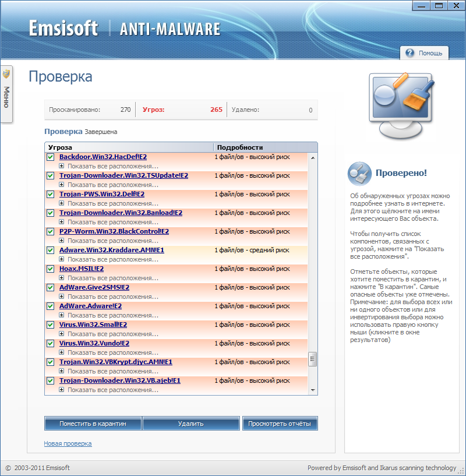Click the Проверено magnifier brush icon
Viewport: 466px width, 476px height.
pos(359,174)
